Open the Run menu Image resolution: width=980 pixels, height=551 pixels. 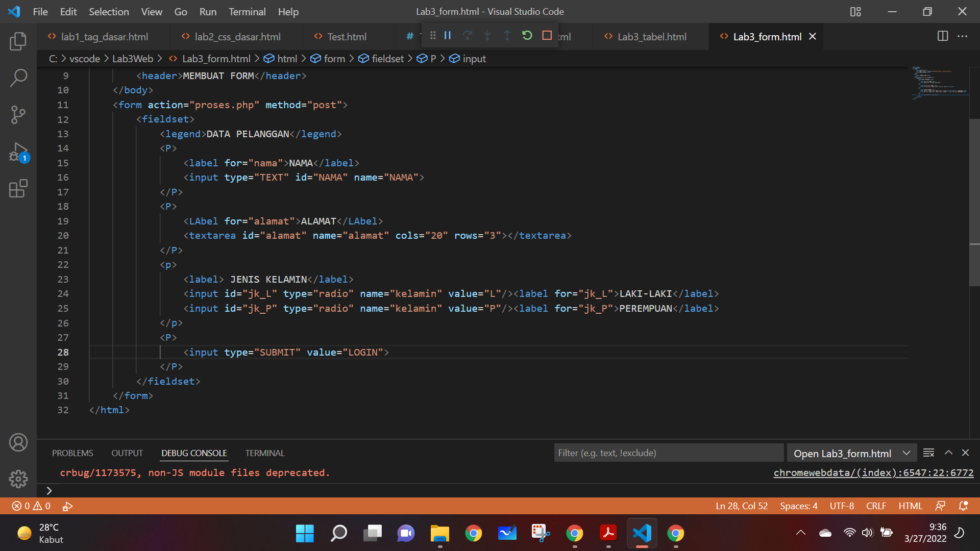pos(207,11)
